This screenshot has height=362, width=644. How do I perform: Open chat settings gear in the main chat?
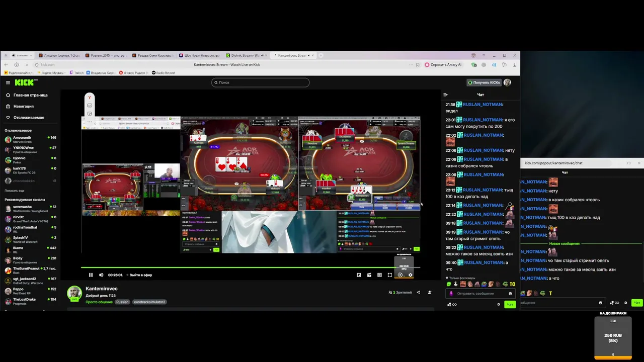coord(499,304)
